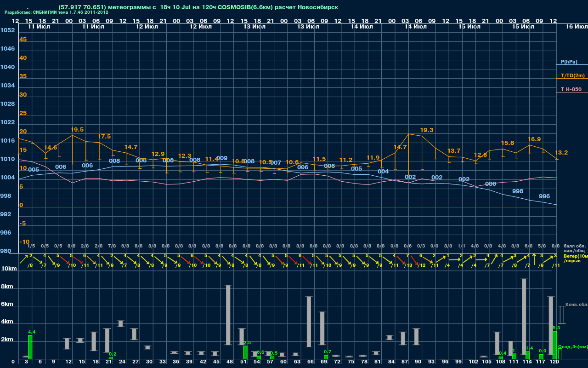This screenshot has width=588, height=368.
Task: Click the 6km height axis label
Action: pyautogui.click(x=7, y=305)
